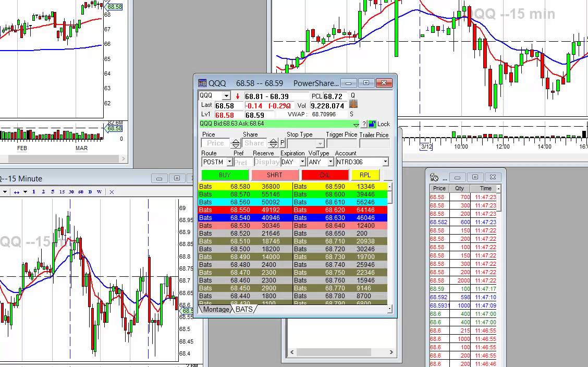
Task: Select bid row 68.570 with 55146 shares
Action: [x=245, y=194]
